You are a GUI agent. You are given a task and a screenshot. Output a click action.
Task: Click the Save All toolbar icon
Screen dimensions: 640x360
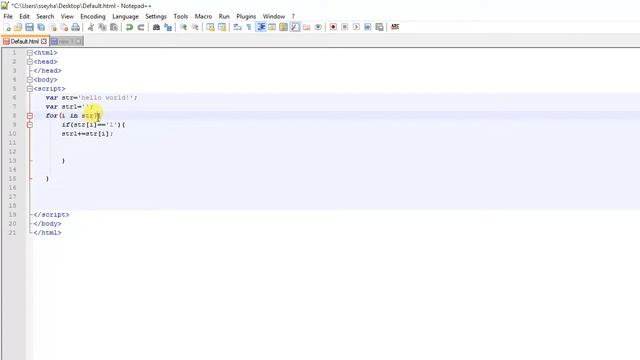[x=41, y=27]
